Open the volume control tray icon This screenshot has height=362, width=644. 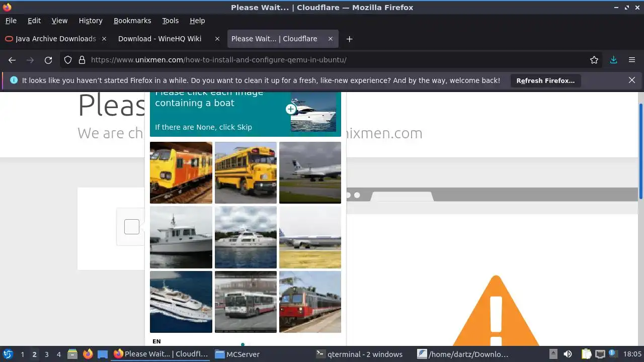point(568,354)
